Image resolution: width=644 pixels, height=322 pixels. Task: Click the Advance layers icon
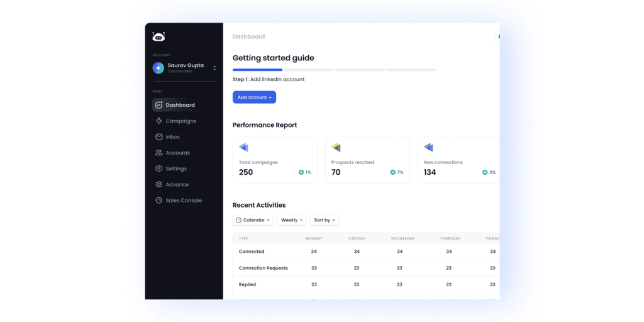[x=158, y=184]
